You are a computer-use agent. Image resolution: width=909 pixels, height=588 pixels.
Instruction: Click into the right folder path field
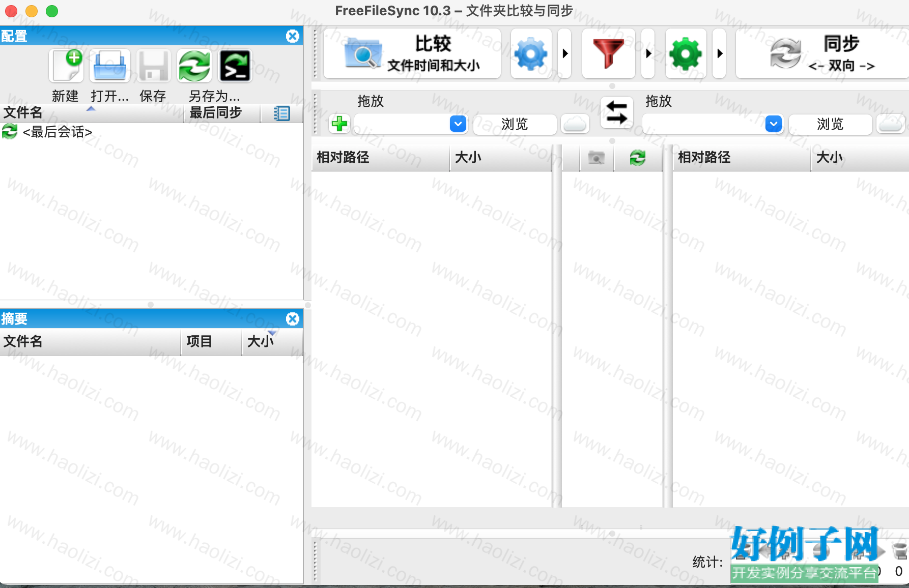(x=704, y=124)
